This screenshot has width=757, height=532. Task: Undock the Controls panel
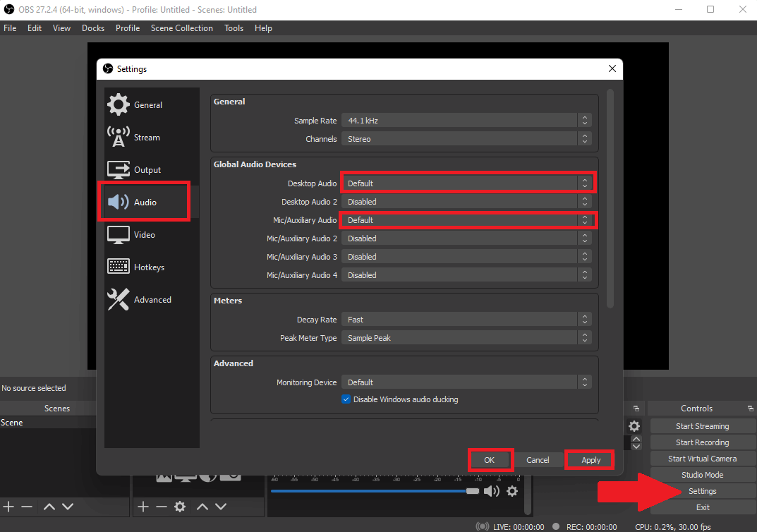pyautogui.click(x=750, y=409)
